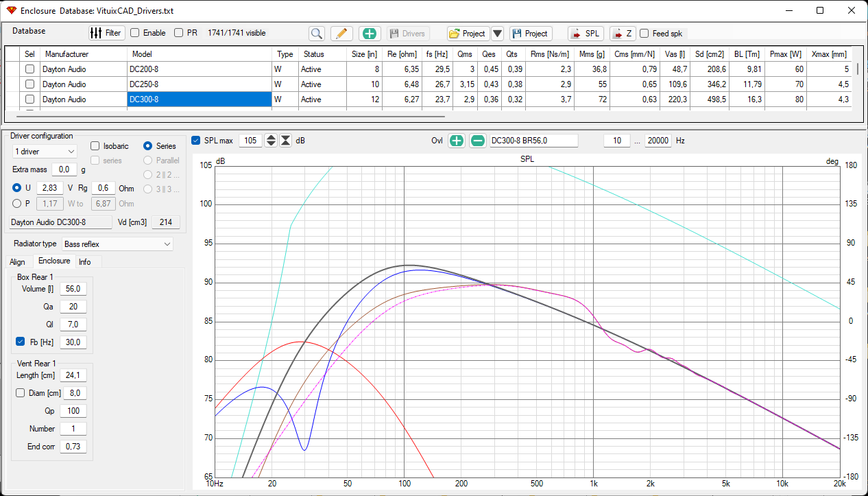
Task: Remove overlay with minus button
Action: [x=477, y=141]
